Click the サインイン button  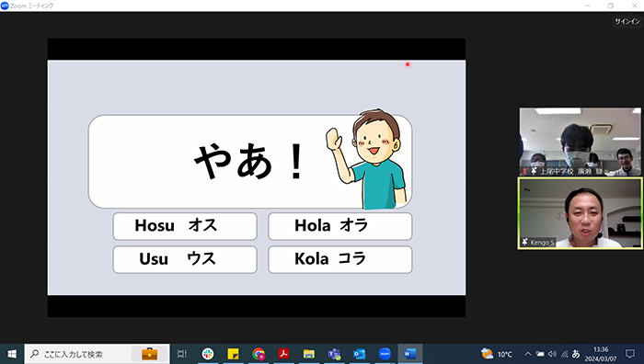tap(627, 21)
